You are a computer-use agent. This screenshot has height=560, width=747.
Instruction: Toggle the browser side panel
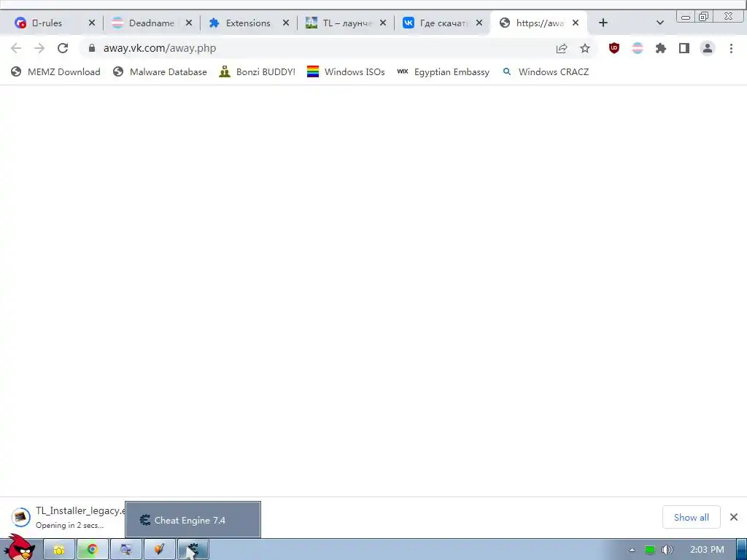pos(684,48)
